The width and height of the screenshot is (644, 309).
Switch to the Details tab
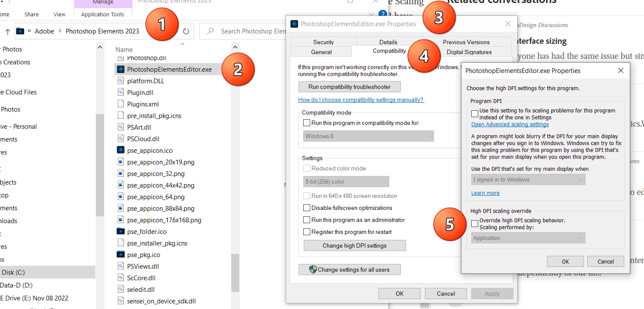(388, 42)
